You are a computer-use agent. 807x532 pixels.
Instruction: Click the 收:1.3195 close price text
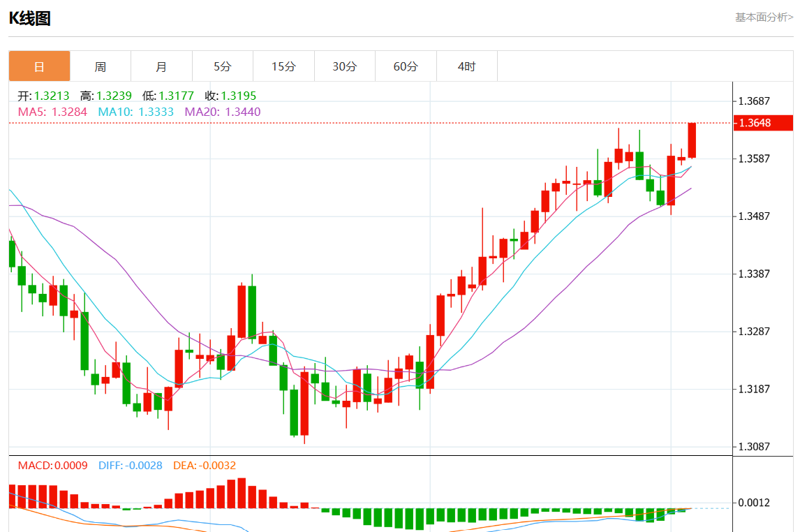(230, 96)
